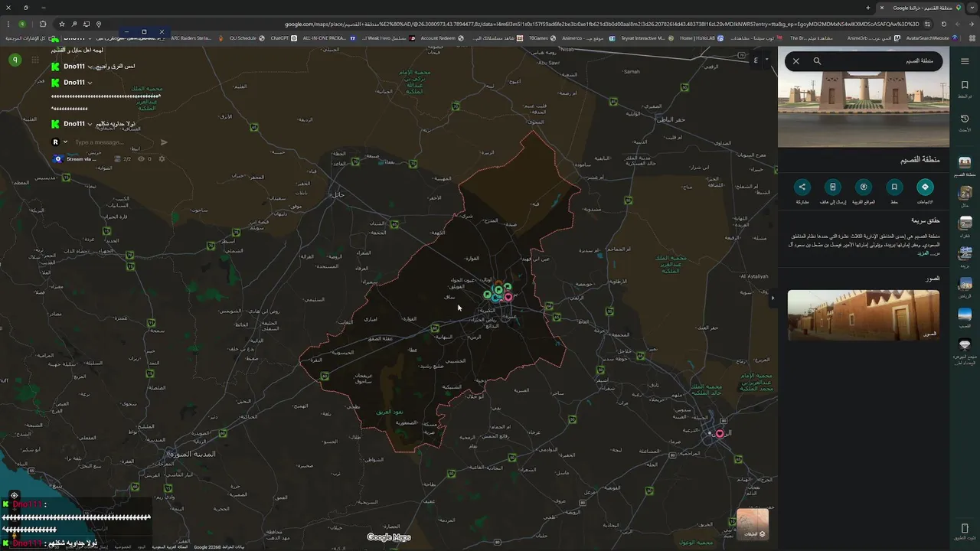Click the المدينة المنورة city label
The image size is (980, 551).
[192, 454]
